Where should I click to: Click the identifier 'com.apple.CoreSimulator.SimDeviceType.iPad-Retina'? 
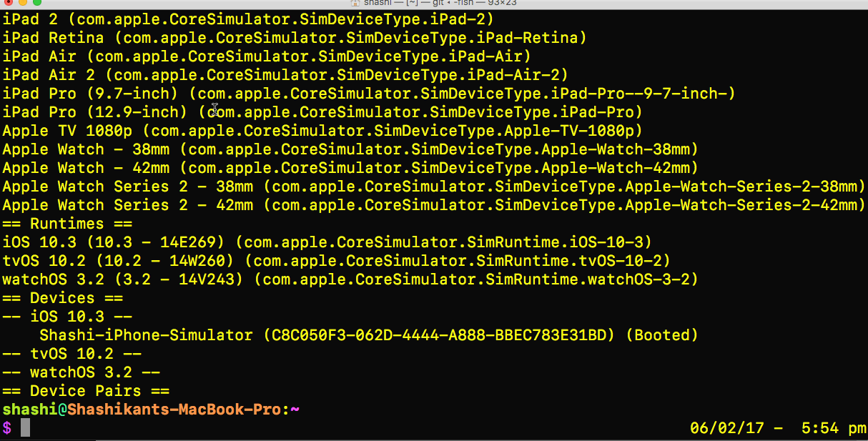point(351,38)
